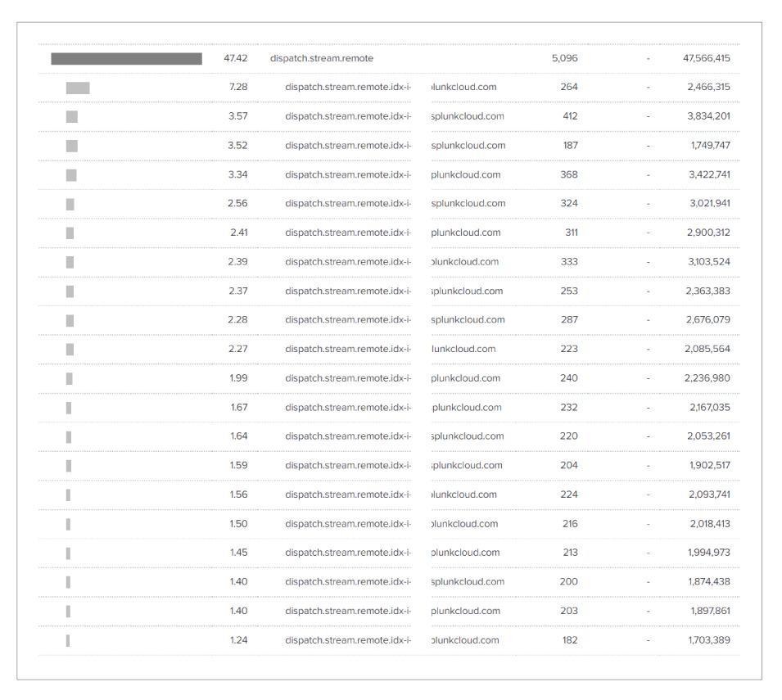Click the 1.50 duration value

[238, 523]
